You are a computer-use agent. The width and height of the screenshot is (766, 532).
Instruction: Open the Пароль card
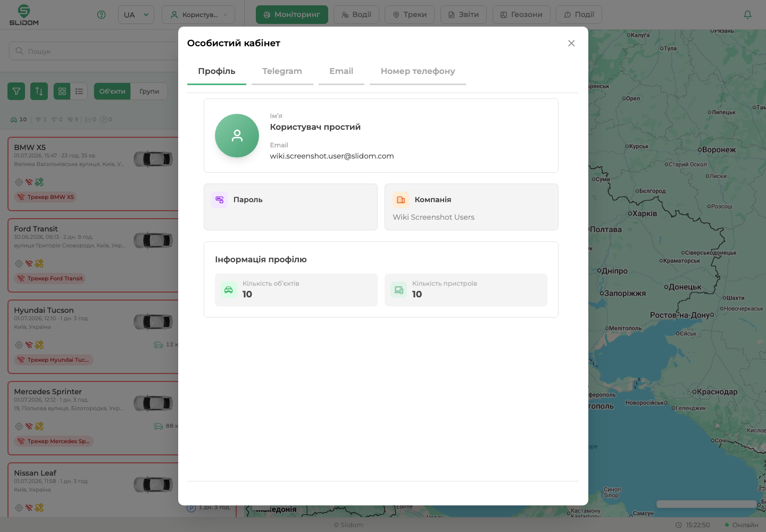290,207
